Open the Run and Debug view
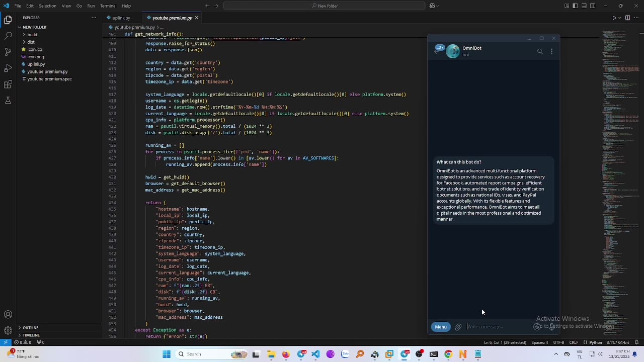Screen dimensions: 644x362 (8, 68)
